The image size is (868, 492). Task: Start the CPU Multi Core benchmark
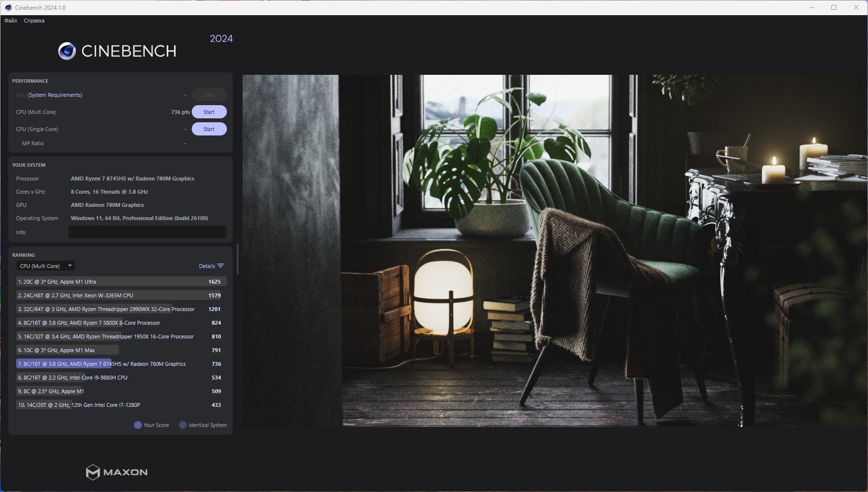209,112
